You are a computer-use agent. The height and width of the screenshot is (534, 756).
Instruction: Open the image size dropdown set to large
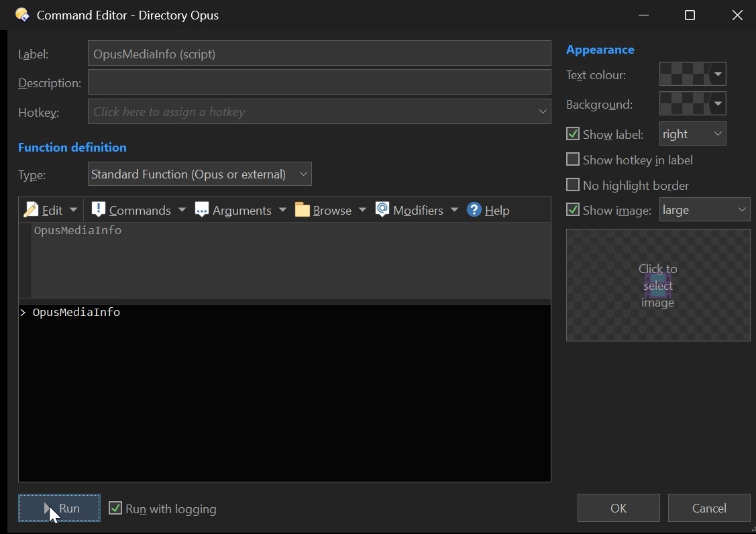point(704,210)
